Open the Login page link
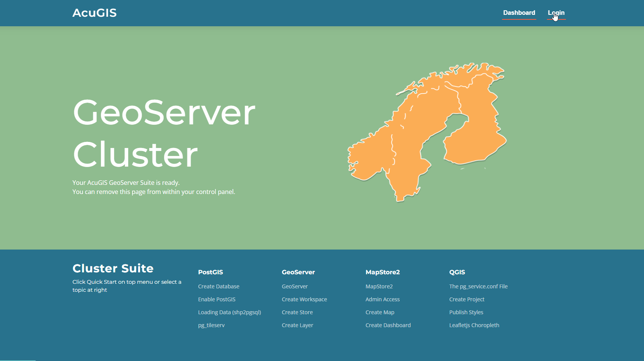This screenshot has width=644, height=361. 556,13
